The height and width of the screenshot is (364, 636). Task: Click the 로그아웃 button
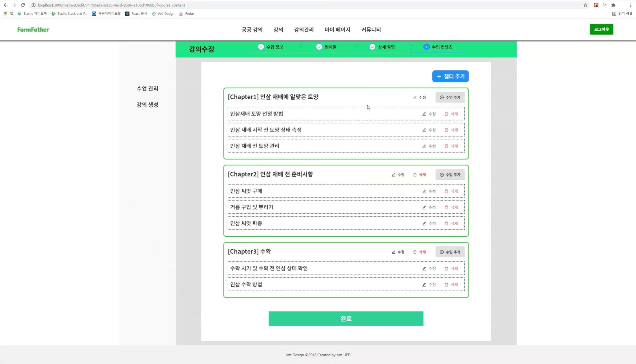601,29
